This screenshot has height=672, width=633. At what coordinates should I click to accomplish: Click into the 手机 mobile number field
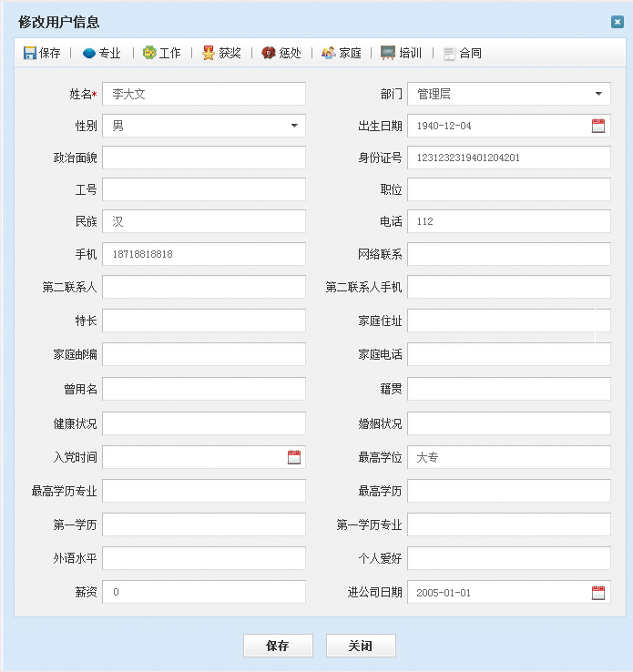pyautogui.click(x=204, y=254)
